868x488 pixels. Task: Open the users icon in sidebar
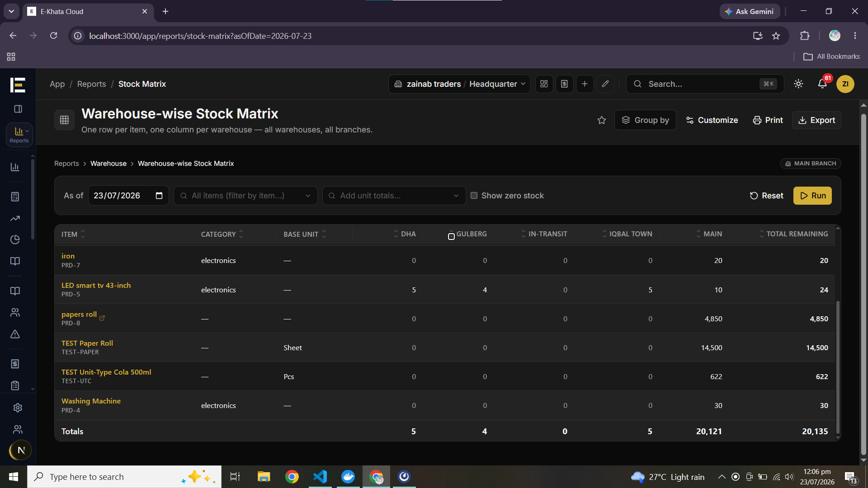point(15,312)
